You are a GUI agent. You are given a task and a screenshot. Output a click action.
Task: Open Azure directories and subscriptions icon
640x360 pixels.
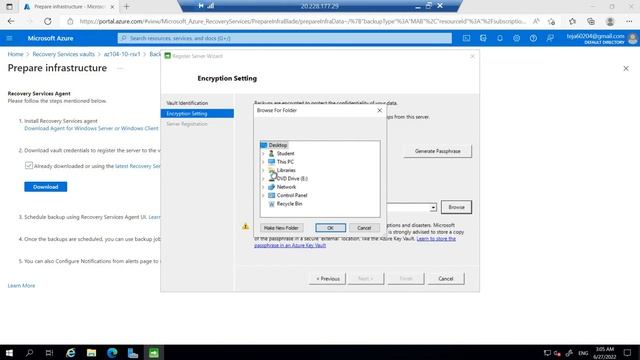coord(483,38)
